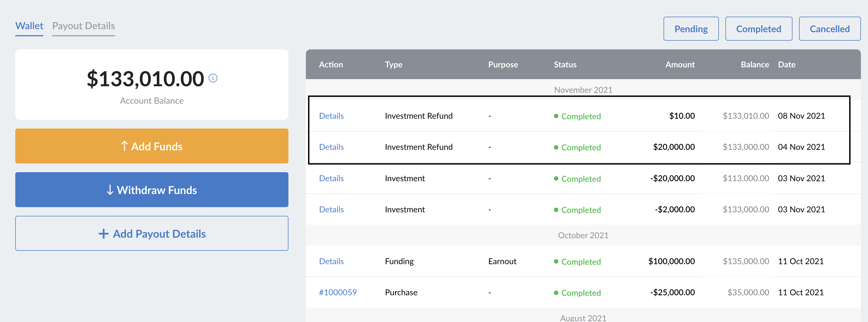Click the $135,000.00 balance cell

click(x=746, y=261)
